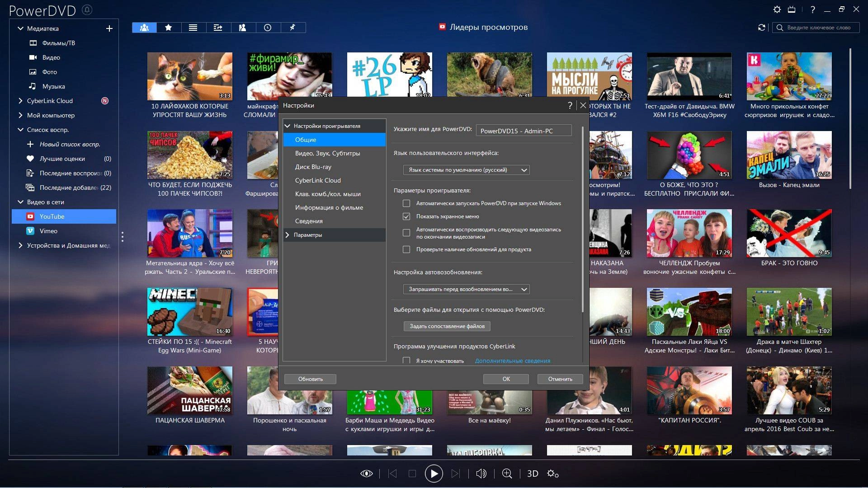The width and height of the screenshot is (868, 488).
Task: Enable auto-play next video checkbox
Action: pyautogui.click(x=406, y=233)
